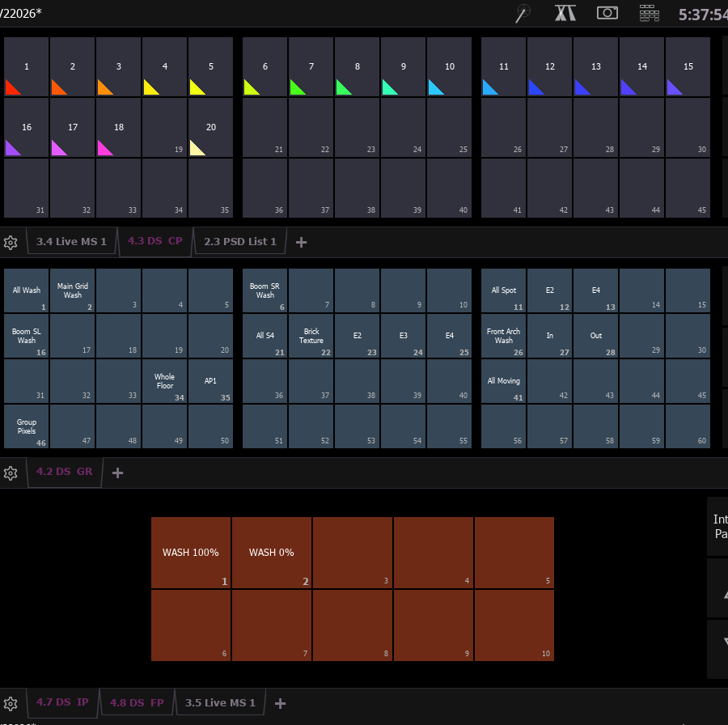Select the Group Pixels group
This screenshot has width=728, height=725.
pyautogui.click(x=27, y=426)
